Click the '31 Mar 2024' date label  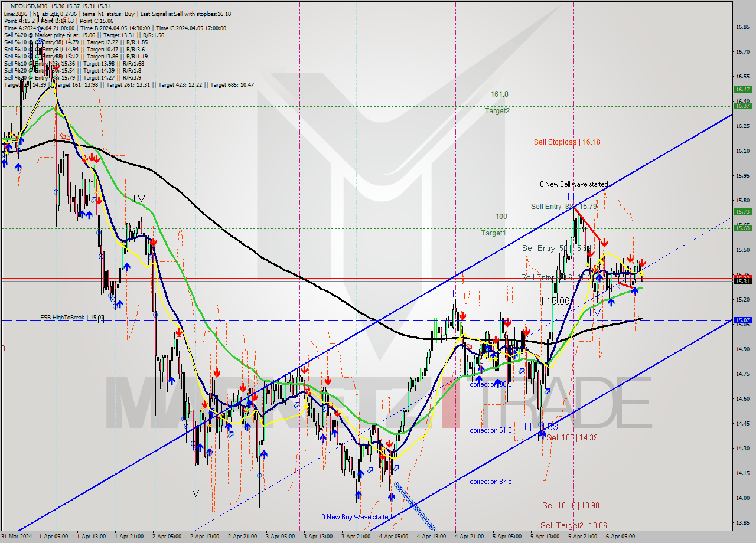point(17,537)
